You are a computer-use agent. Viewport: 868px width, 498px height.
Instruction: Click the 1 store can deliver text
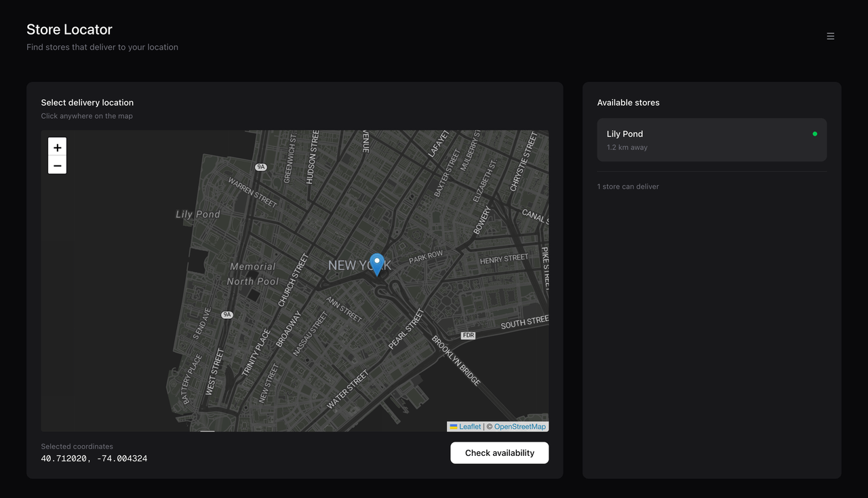[628, 186]
